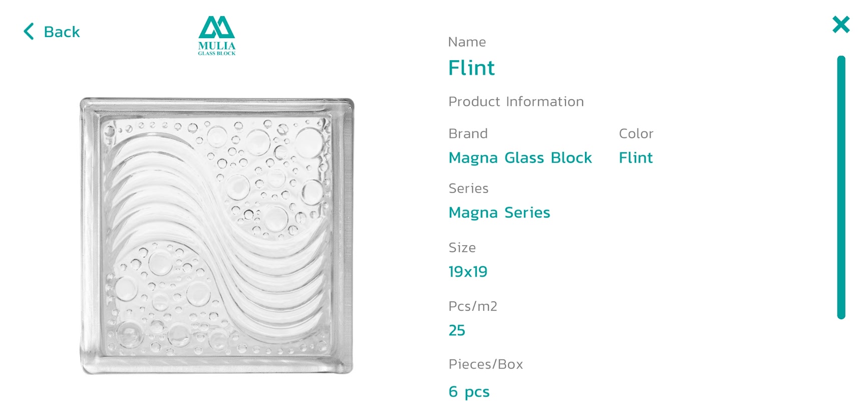Click the "Magna Glass Block" brand value
This screenshot has width=868, height=401.
(520, 158)
